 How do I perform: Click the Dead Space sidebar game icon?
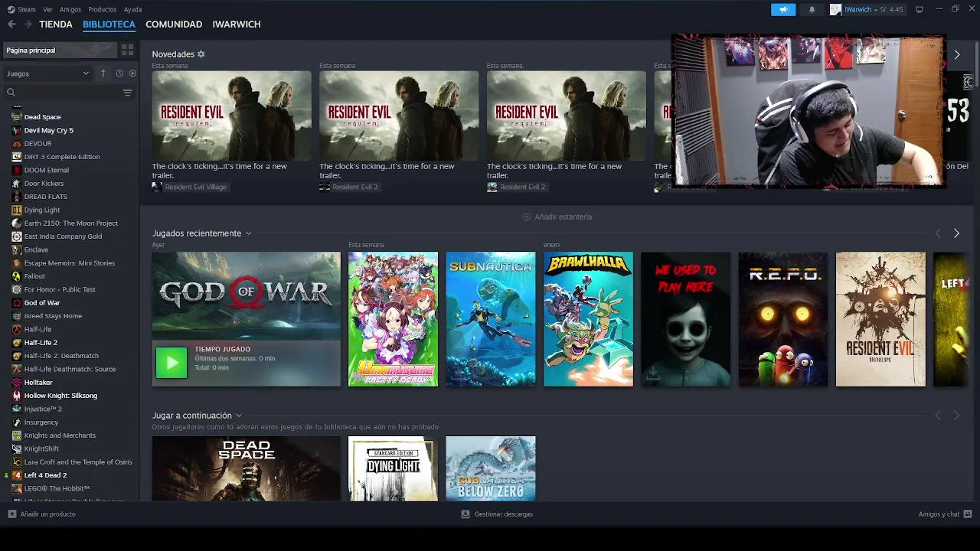17,117
